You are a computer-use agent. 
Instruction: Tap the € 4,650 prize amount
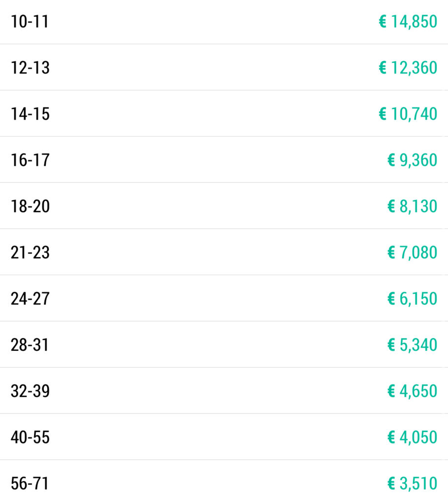point(412,391)
